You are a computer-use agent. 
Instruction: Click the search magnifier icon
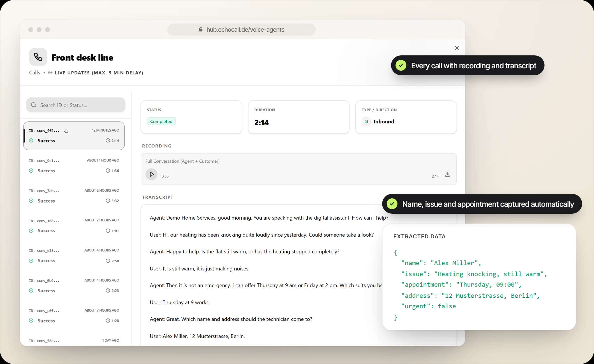pyautogui.click(x=34, y=105)
